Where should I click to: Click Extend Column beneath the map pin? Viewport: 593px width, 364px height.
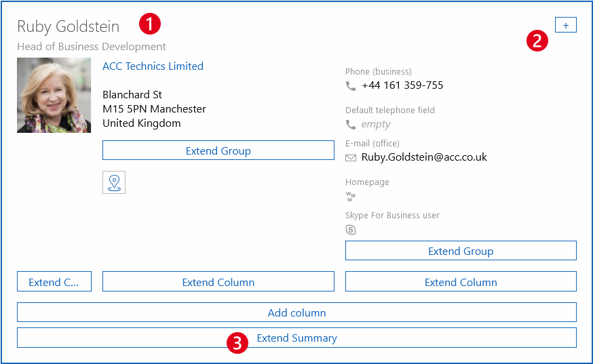coord(218,282)
